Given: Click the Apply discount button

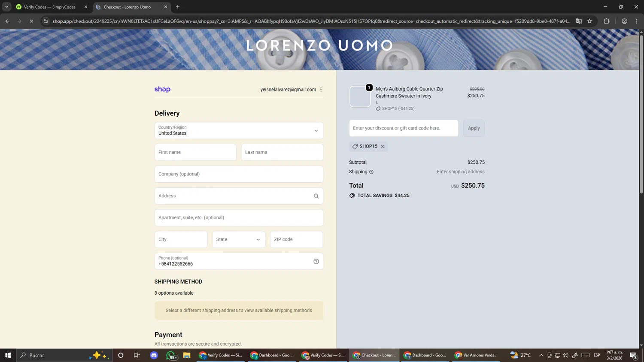Looking at the screenshot, I should (474, 128).
